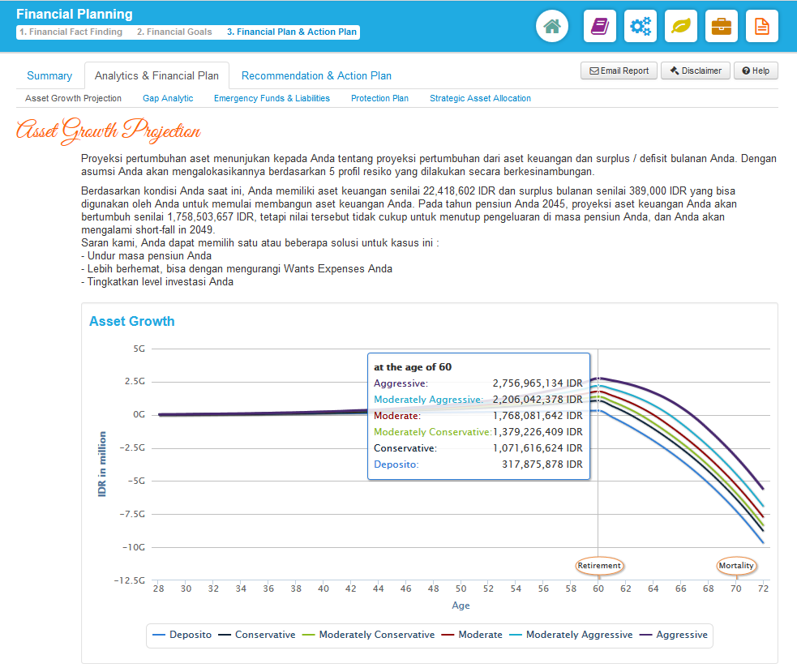
Task: Open Strategic Asset Allocation link
Action: 480,99
